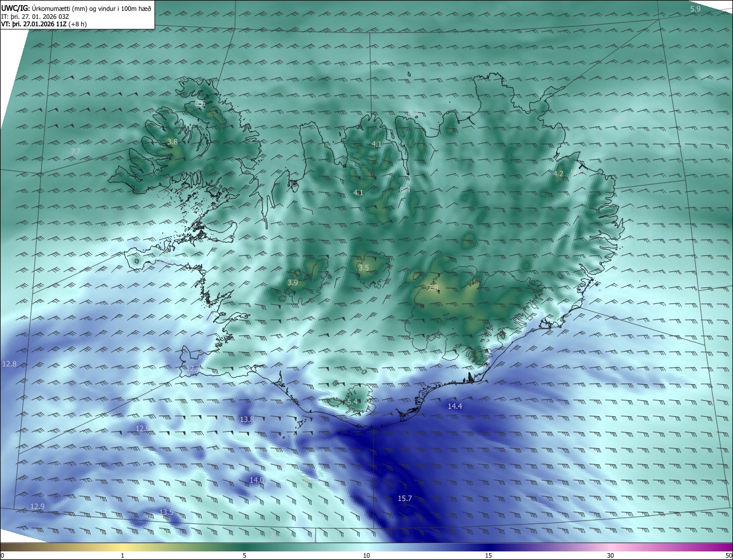Screen dimensions: 733x560
Task: Click the 5.4 value label on the glacier
Action: pyautogui.click(x=352, y=402)
